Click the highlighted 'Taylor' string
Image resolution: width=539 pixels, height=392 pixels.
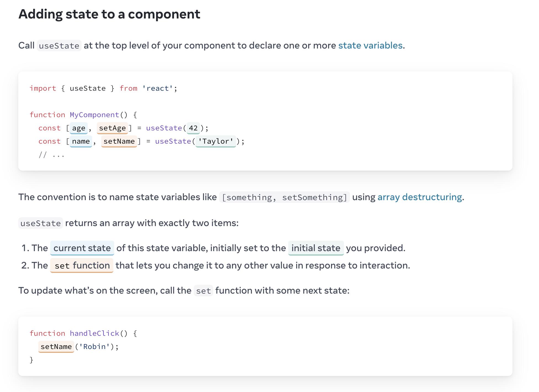(x=216, y=141)
